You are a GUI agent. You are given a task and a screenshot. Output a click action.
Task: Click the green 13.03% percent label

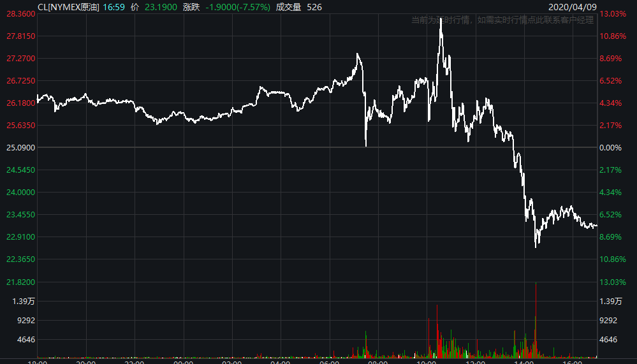(613, 282)
